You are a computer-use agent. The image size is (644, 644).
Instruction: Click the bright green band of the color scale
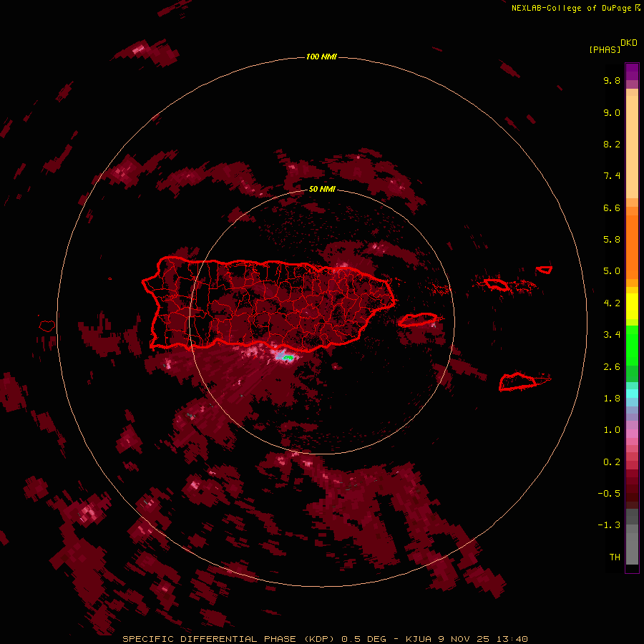tap(632, 345)
